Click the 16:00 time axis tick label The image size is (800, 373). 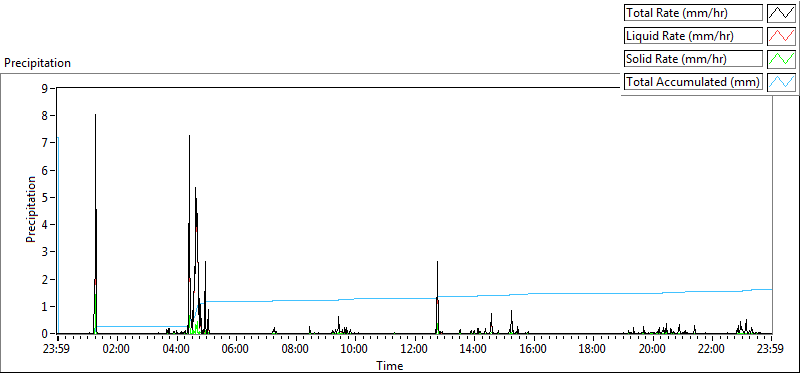click(534, 350)
